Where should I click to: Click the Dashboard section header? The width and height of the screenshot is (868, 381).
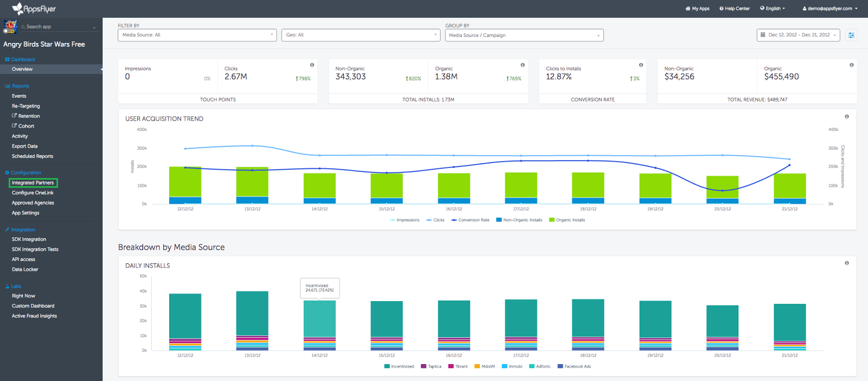coord(20,60)
